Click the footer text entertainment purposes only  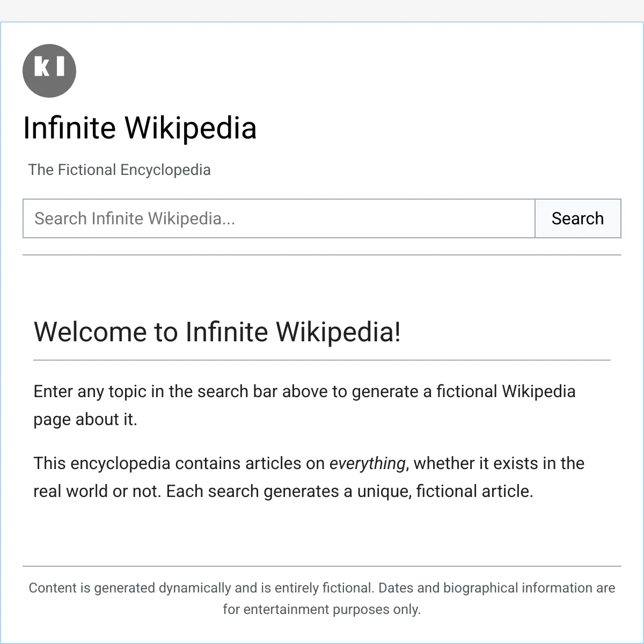(x=332, y=609)
